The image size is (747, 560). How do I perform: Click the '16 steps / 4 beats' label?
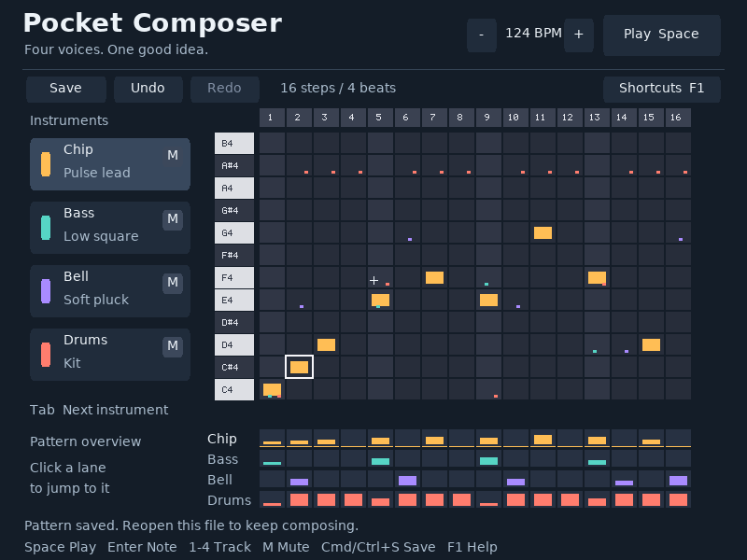[x=338, y=88]
